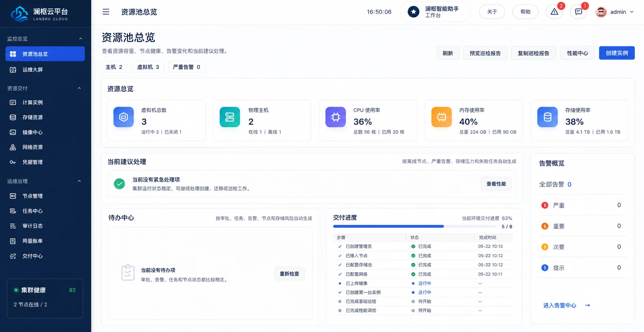
Task: Click the 完成时间 column header
Action: 487,238
